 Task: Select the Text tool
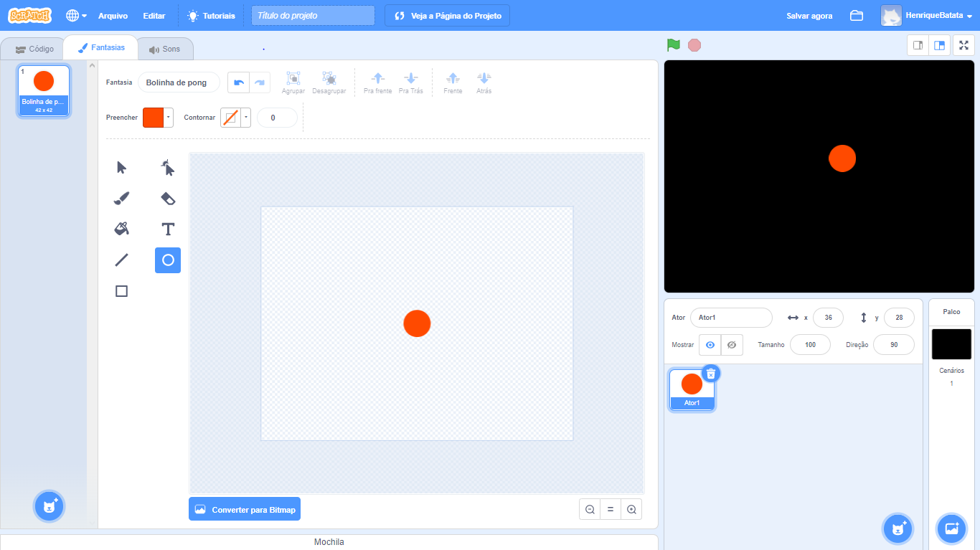click(x=168, y=229)
